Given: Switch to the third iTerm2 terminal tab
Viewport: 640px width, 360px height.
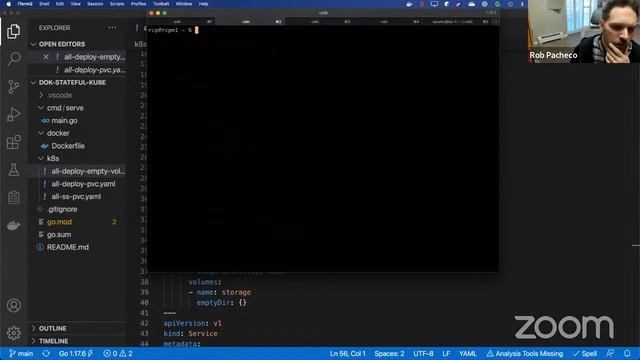Looking at the screenshot, I should 318,21.
